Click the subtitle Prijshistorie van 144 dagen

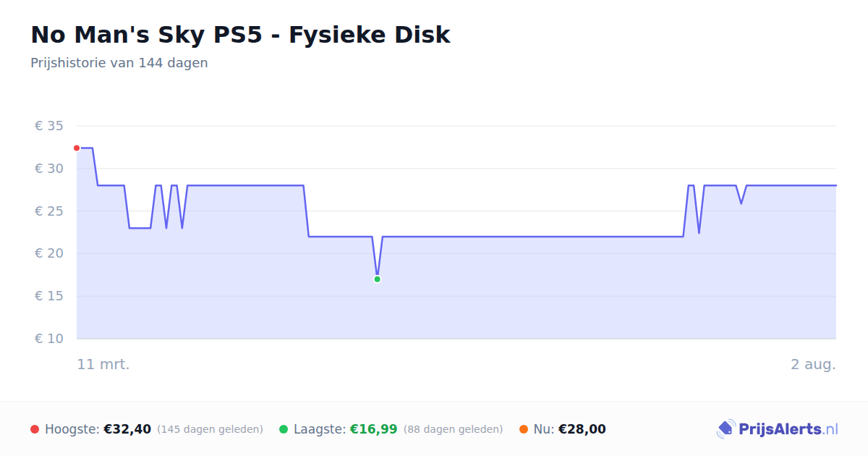point(119,63)
